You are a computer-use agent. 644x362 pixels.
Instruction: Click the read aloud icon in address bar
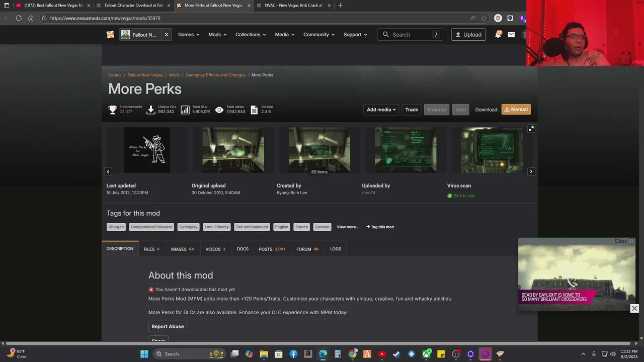point(473,18)
